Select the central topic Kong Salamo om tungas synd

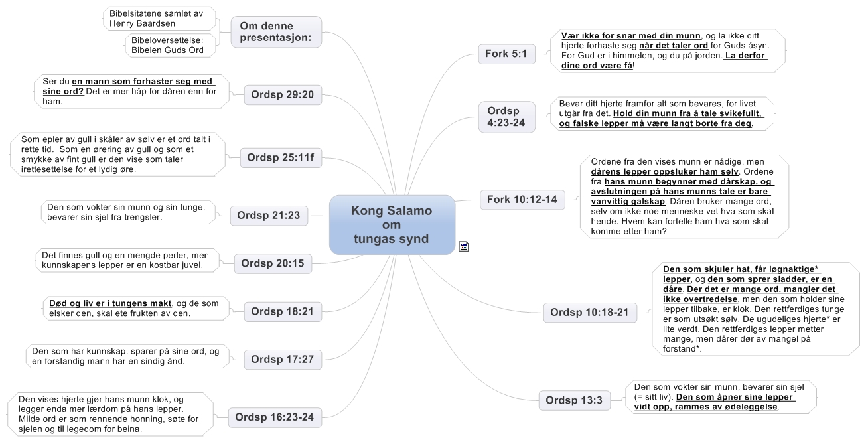[392, 225]
